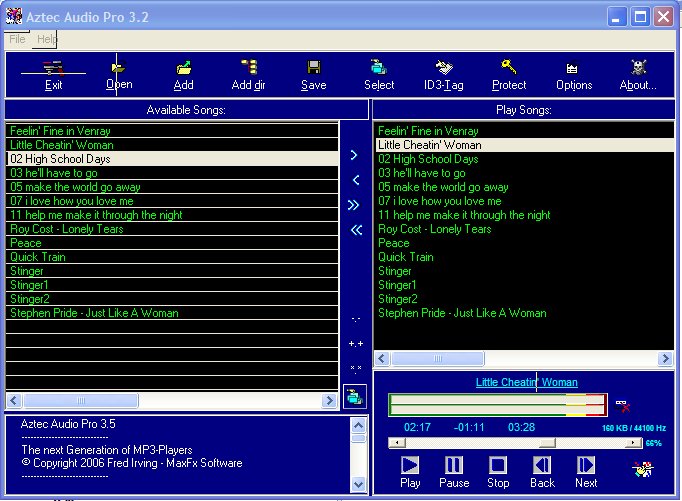Move all songs right with double arrow
Screen dimensions: 682x501
pos(355,205)
